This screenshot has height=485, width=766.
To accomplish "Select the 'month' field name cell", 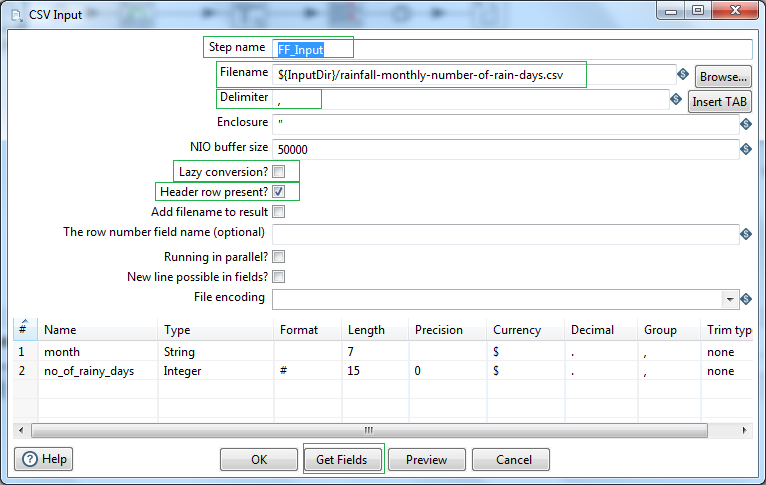I will tap(98, 352).
